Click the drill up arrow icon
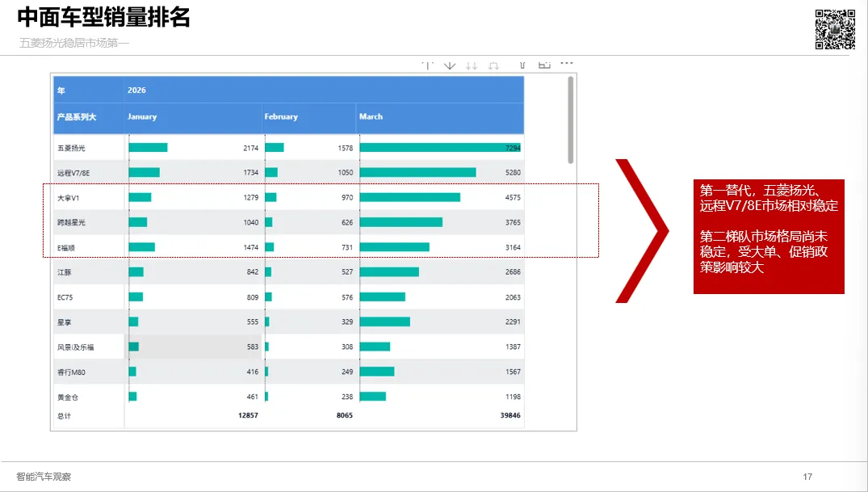 click(x=427, y=65)
